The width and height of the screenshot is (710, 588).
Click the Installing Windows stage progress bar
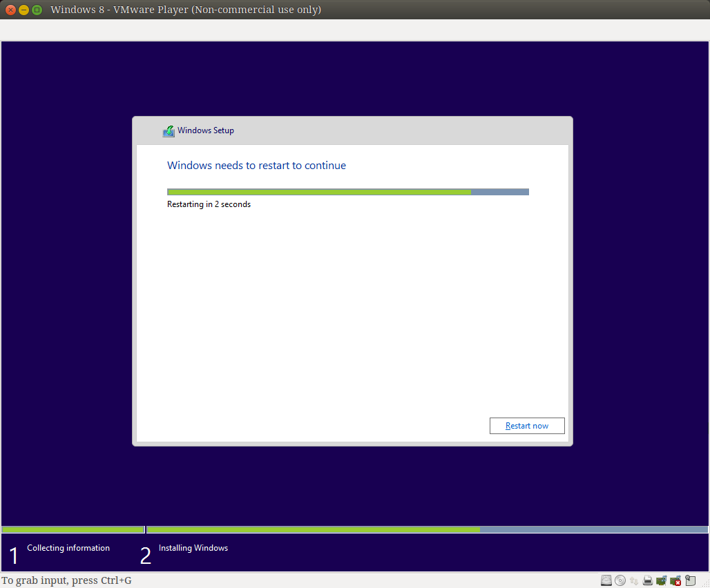[427, 529]
